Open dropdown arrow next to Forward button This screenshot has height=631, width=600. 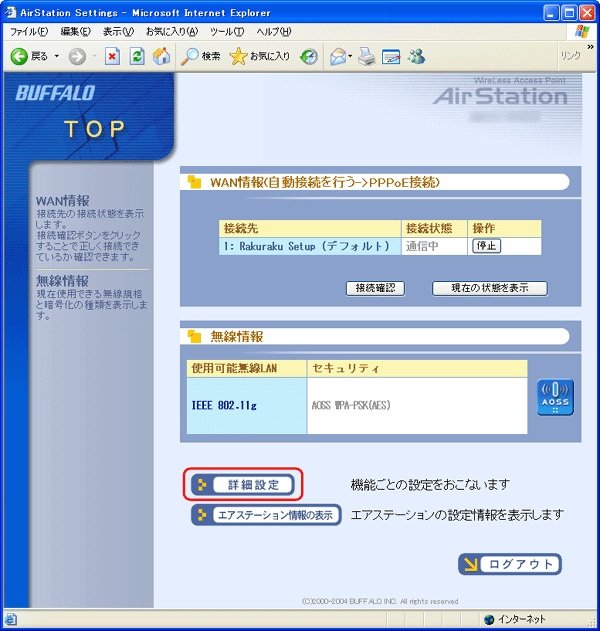95,56
